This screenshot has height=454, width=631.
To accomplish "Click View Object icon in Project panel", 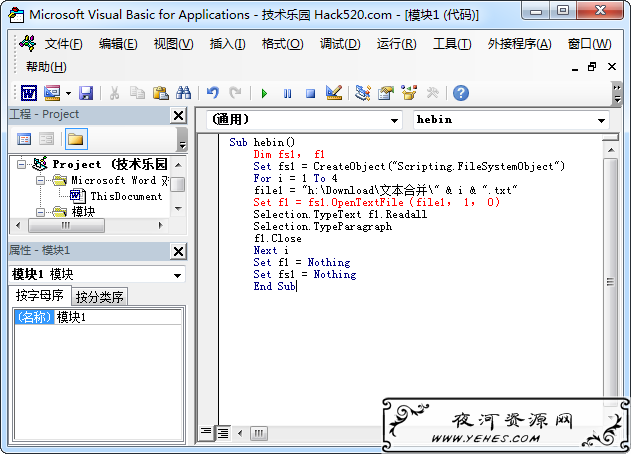I will 46,139.
